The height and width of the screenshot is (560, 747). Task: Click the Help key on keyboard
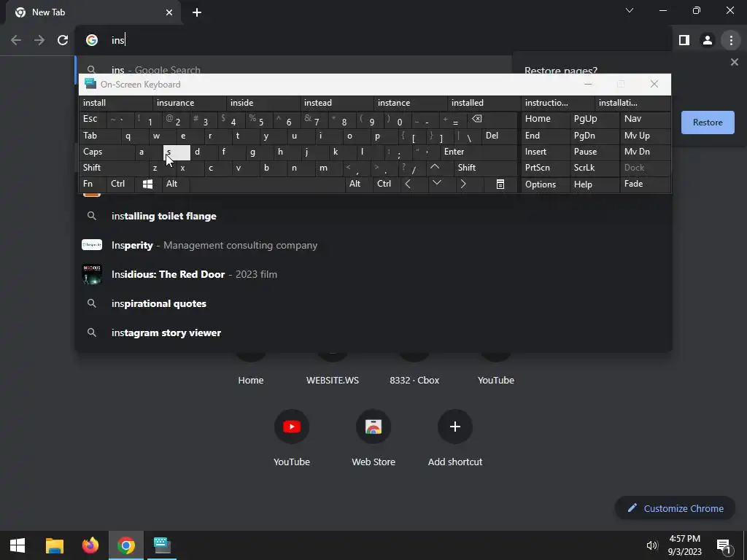coord(595,184)
